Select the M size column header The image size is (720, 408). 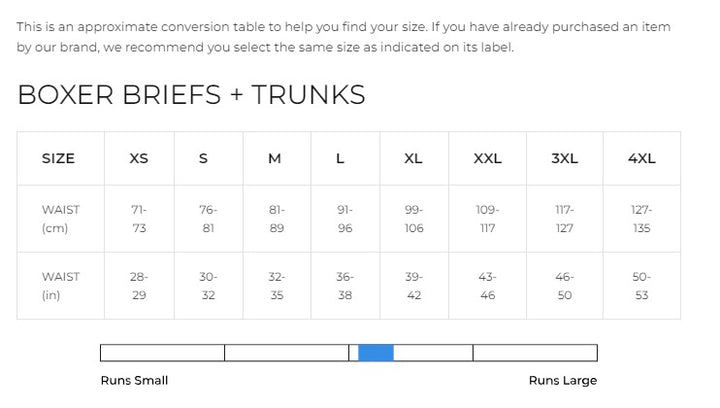pyautogui.click(x=275, y=158)
